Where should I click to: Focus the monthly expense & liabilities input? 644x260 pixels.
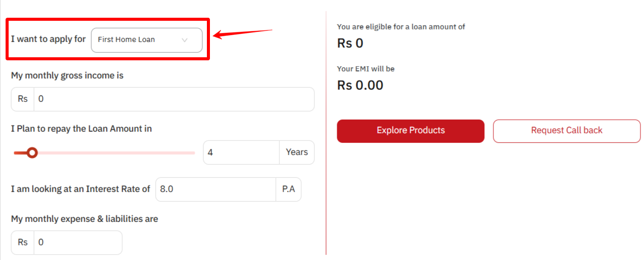[x=78, y=243]
